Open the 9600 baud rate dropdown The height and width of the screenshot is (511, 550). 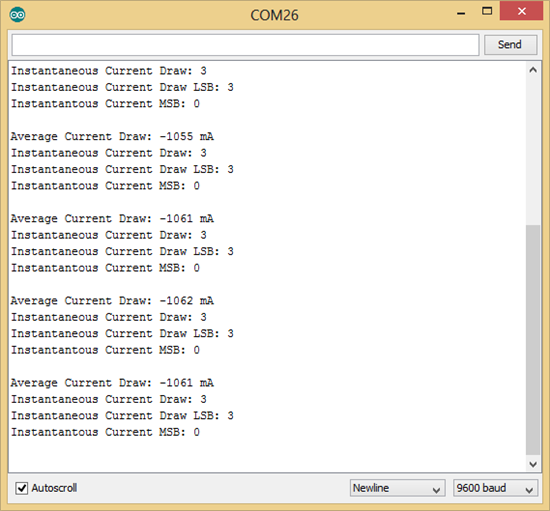click(496, 488)
